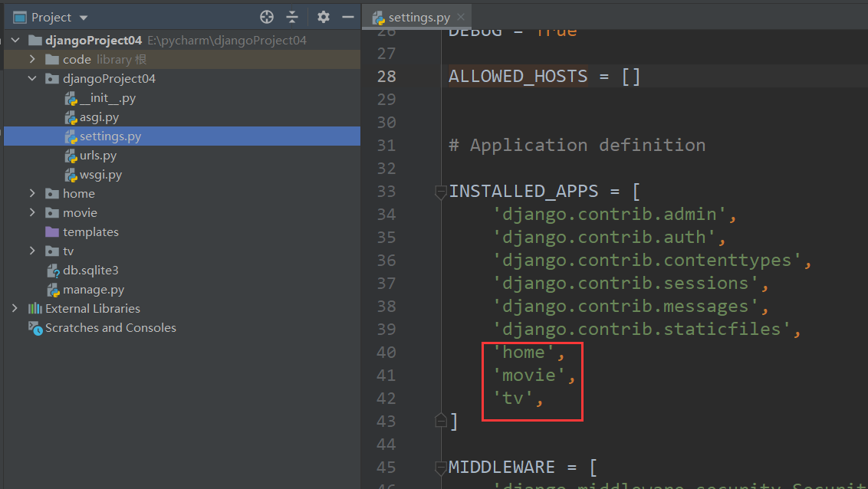Click the External Libraries bar icon

click(35, 309)
